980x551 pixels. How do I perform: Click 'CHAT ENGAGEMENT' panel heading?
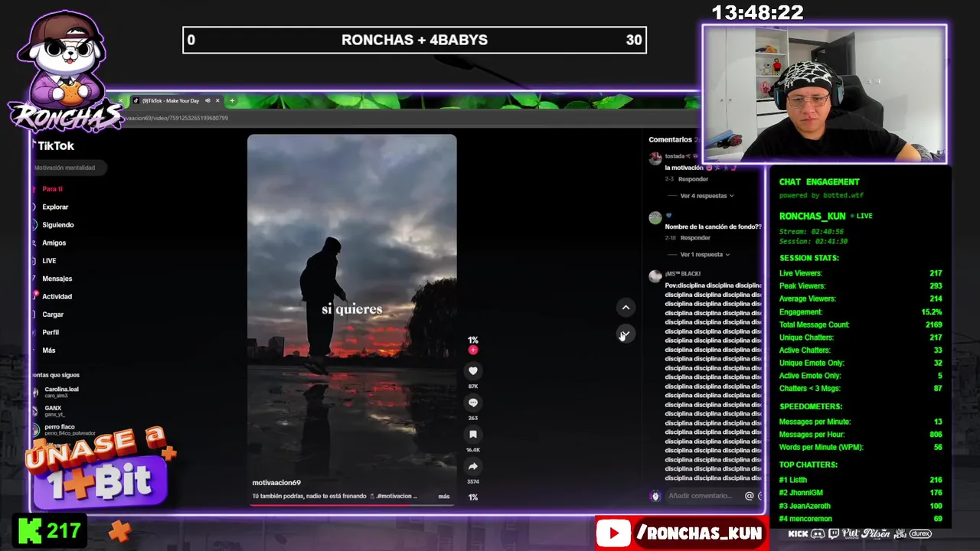pos(819,182)
